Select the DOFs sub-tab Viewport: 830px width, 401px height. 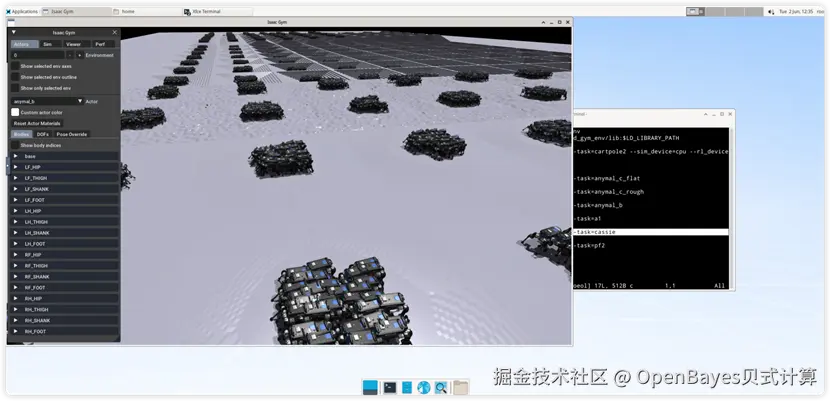(43, 134)
